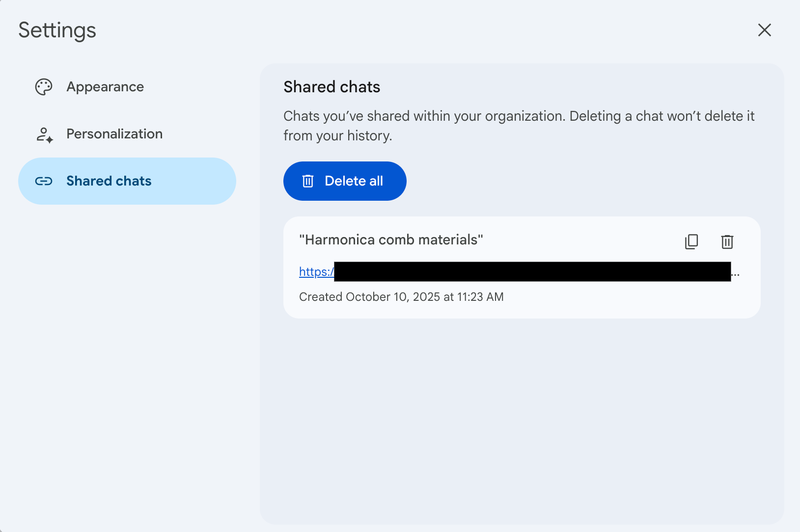Click the Settings dialog title
Viewport: 800px width, 532px height.
pyautogui.click(x=57, y=30)
